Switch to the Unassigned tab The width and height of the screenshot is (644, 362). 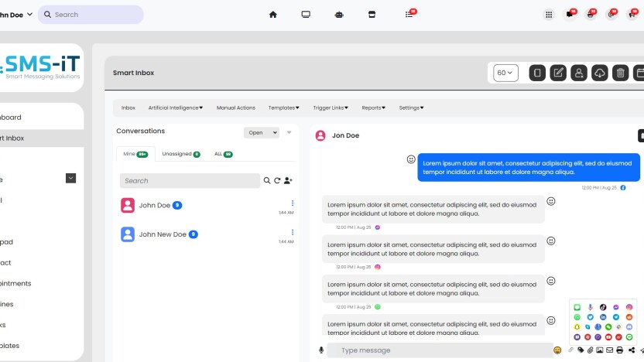coord(181,154)
